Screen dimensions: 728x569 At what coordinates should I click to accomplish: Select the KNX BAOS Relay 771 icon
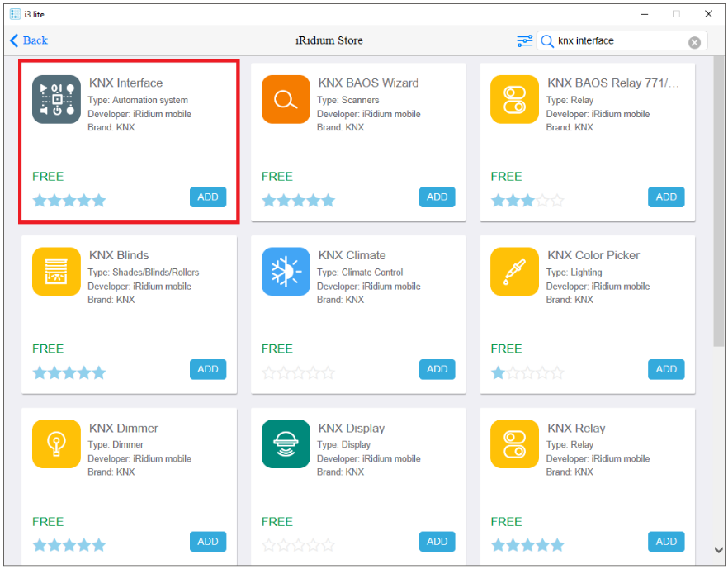[514, 99]
